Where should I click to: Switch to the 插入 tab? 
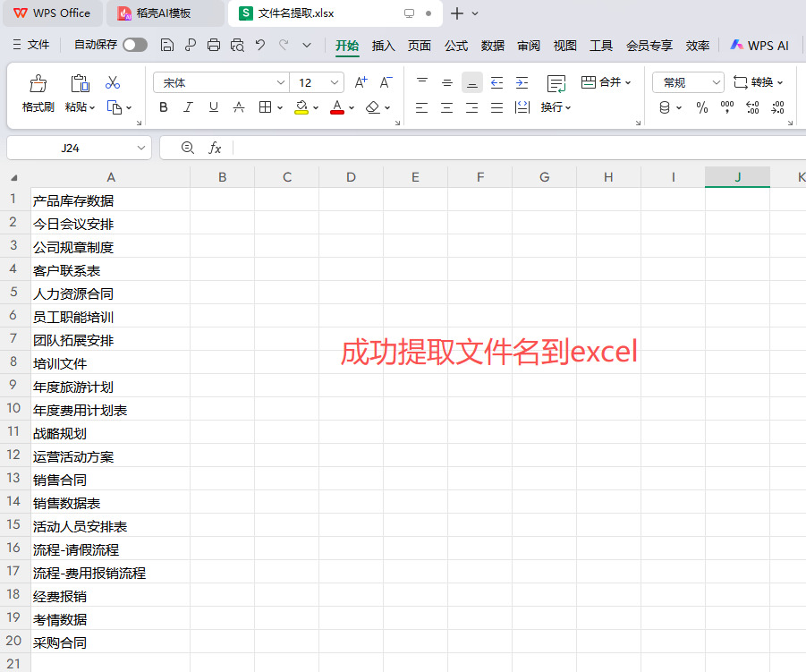[384, 46]
